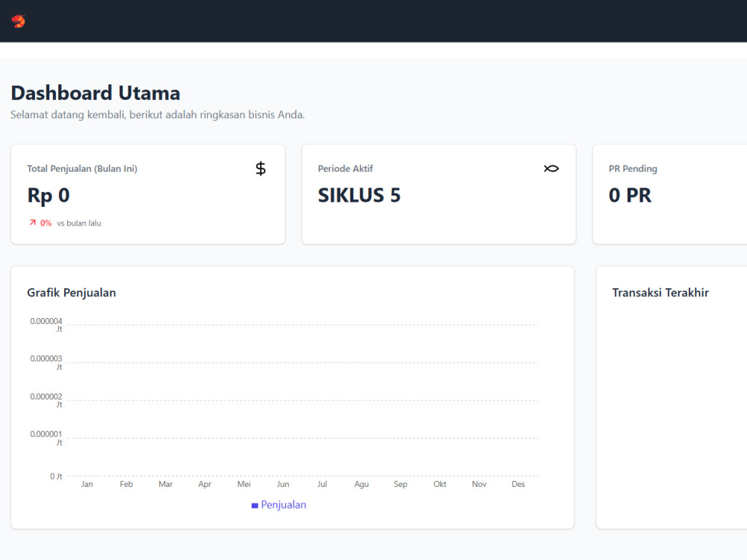Click the fish icon on Periode Aktif card
The image size is (747, 560).
551,169
